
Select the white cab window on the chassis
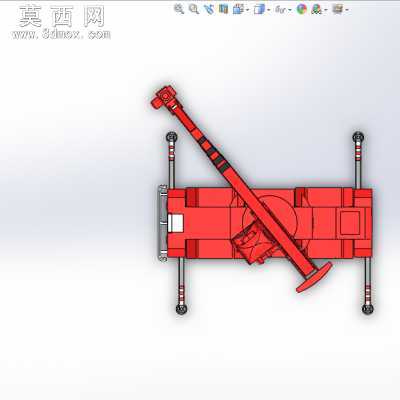(176, 223)
